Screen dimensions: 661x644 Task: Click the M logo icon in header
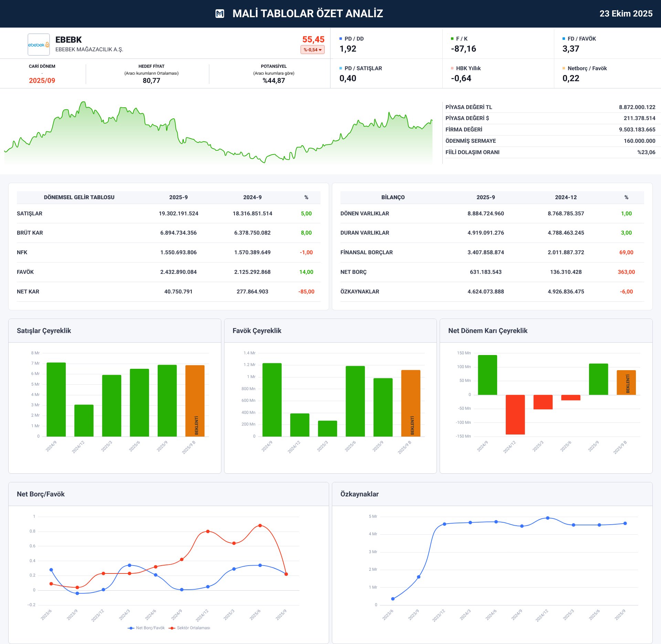[220, 14]
